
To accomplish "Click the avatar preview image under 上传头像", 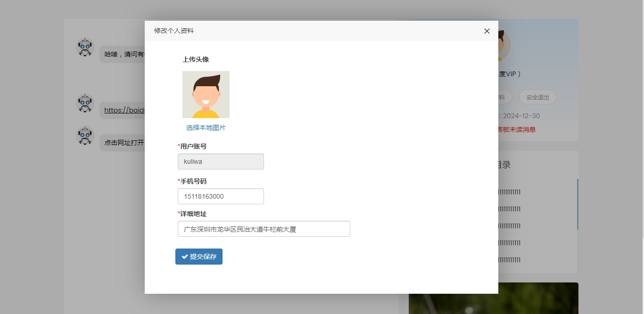I will point(206,95).
